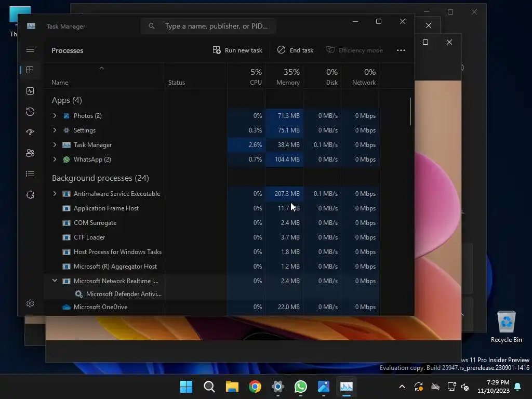Select the Application Frame Host row
Screen dimensions: 532x399
(212, 208)
